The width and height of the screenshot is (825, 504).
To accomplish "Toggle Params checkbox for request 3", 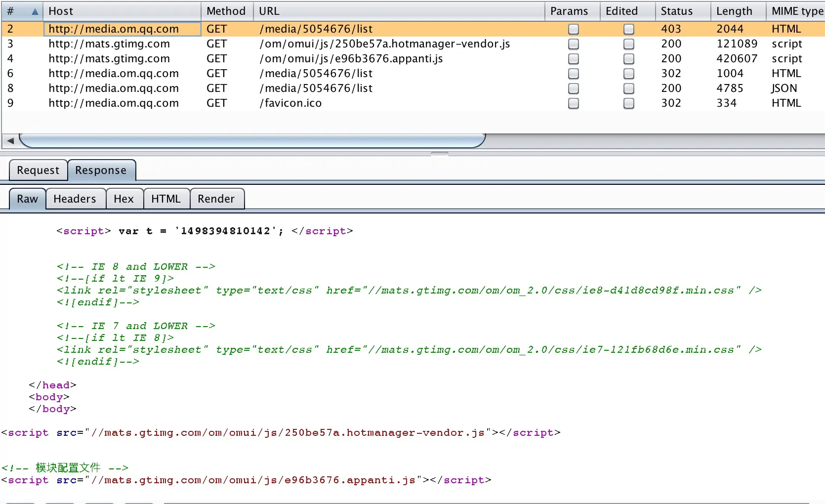I will click(573, 44).
